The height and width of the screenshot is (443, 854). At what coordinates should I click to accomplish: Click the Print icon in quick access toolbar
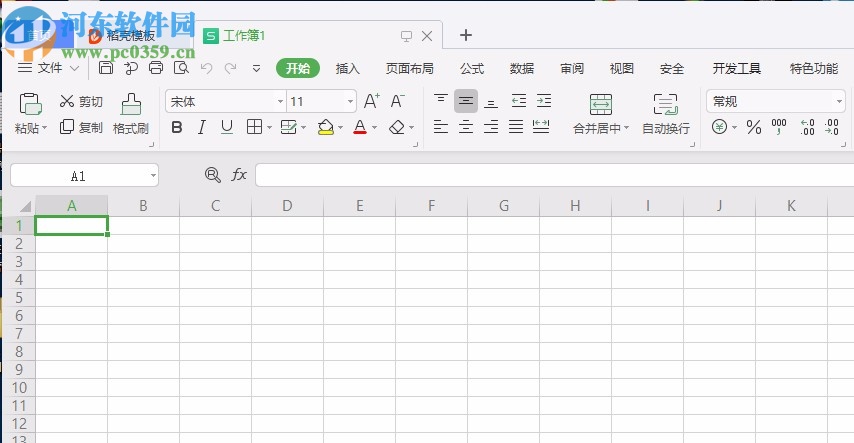pyautogui.click(x=156, y=68)
